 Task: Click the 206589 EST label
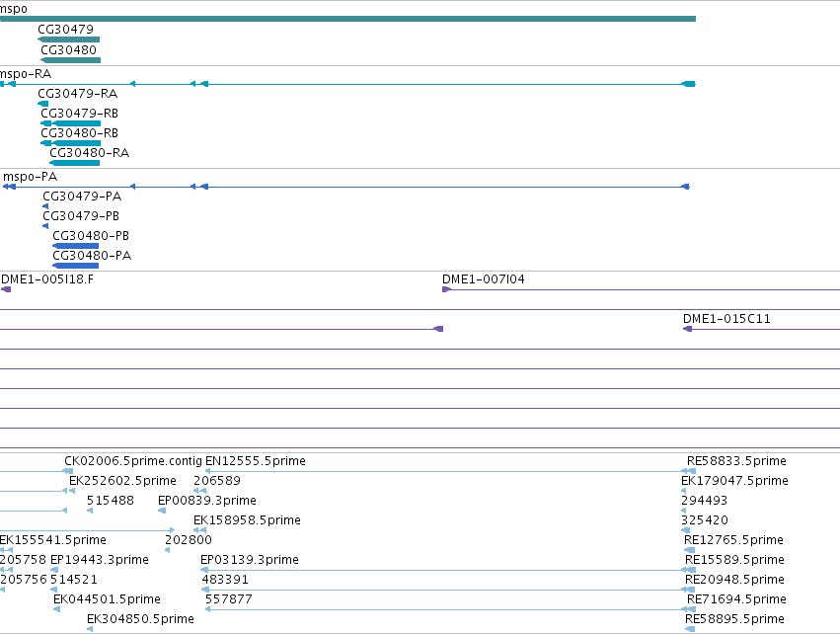tap(217, 481)
